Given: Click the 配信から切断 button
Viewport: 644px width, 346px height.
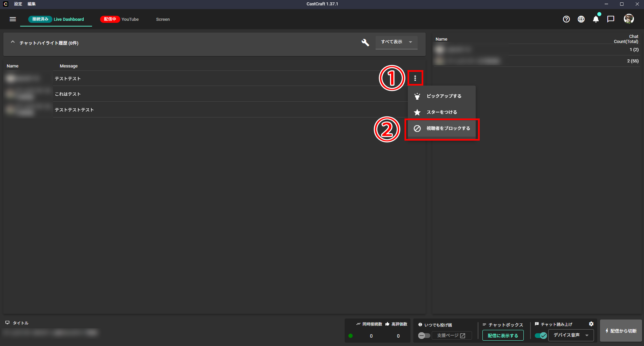Looking at the screenshot, I should point(621,331).
